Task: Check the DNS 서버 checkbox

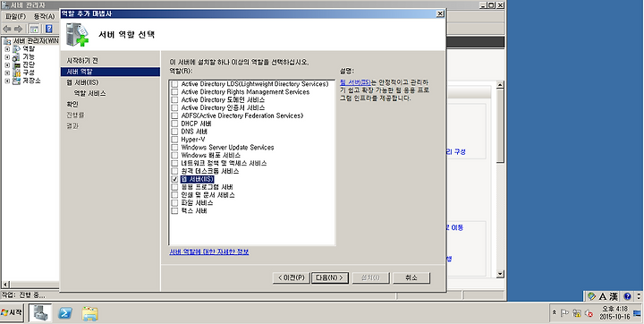Action: click(174, 132)
